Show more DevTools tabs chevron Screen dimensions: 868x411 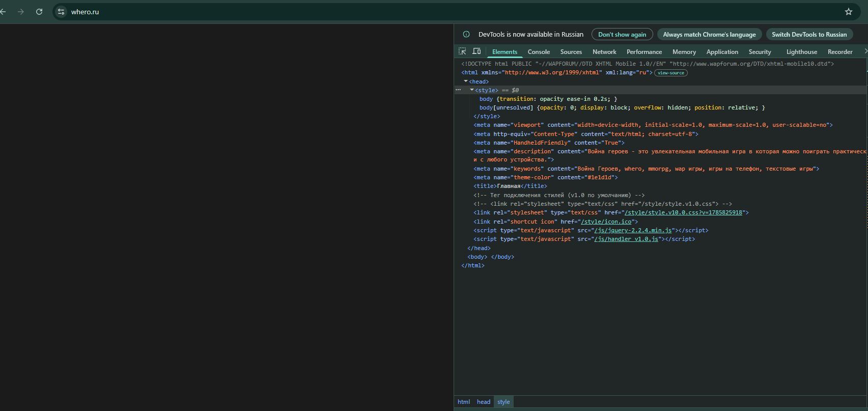(865, 51)
